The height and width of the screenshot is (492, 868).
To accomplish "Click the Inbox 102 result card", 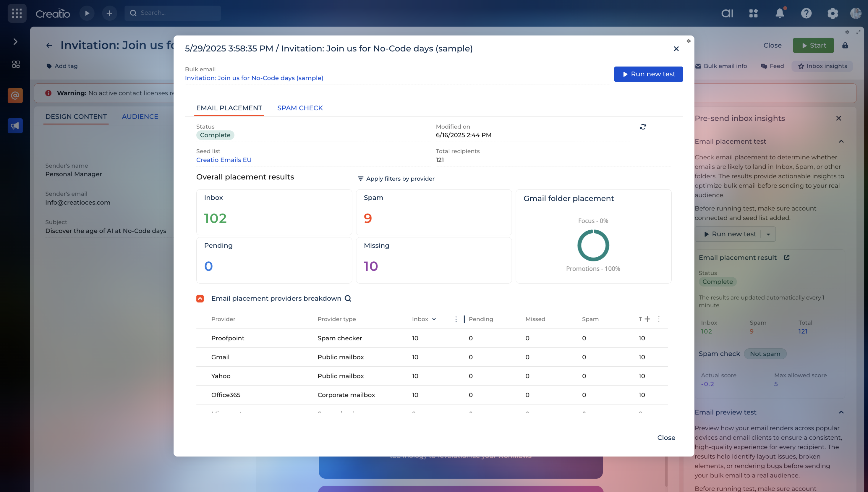I will (x=274, y=212).
